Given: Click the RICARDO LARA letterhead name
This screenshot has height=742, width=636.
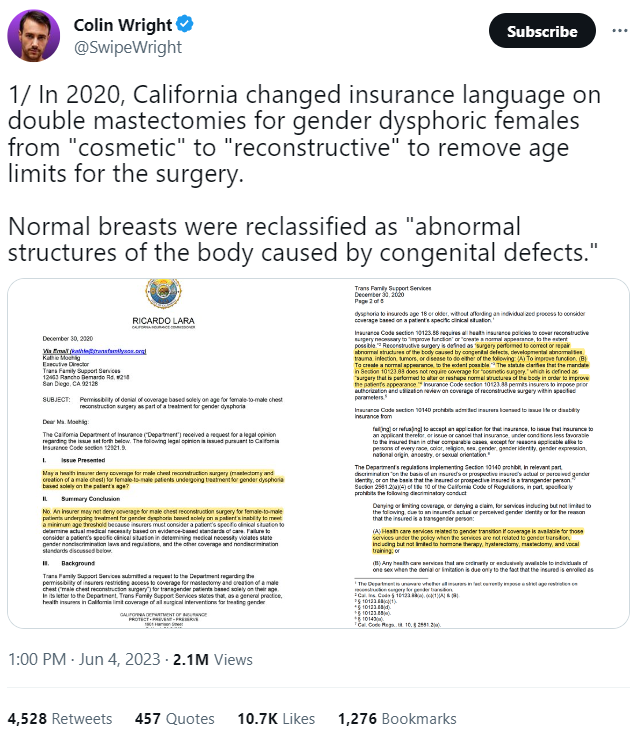Looking at the screenshot, I should (164, 321).
